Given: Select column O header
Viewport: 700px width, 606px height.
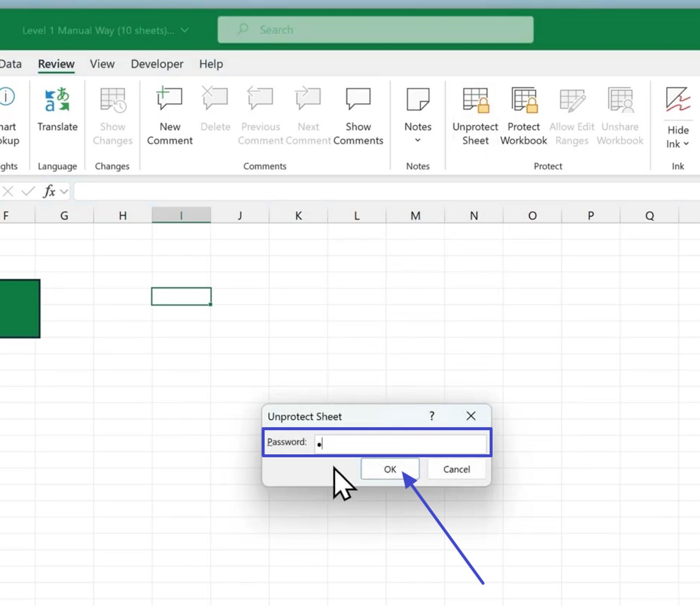Looking at the screenshot, I should [533, 216].
